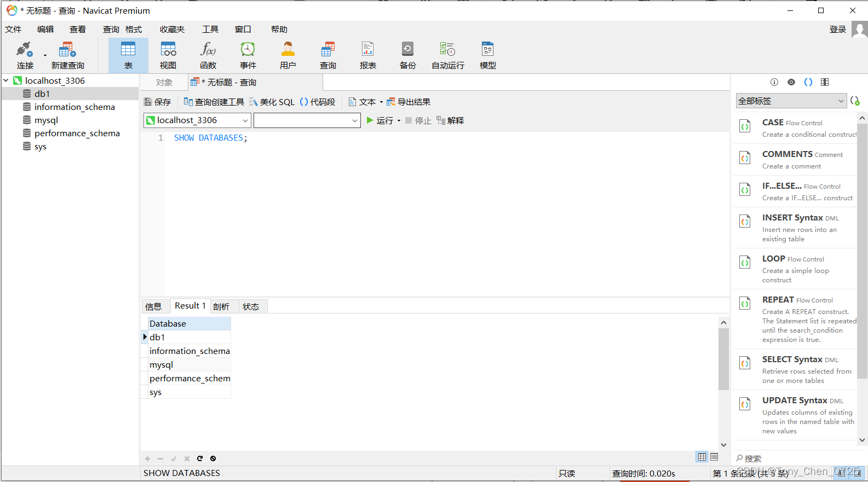Viewport: 868px width, 482px height.
Task: Open the 自动运行 automation icon
Action: pos(448,55)
